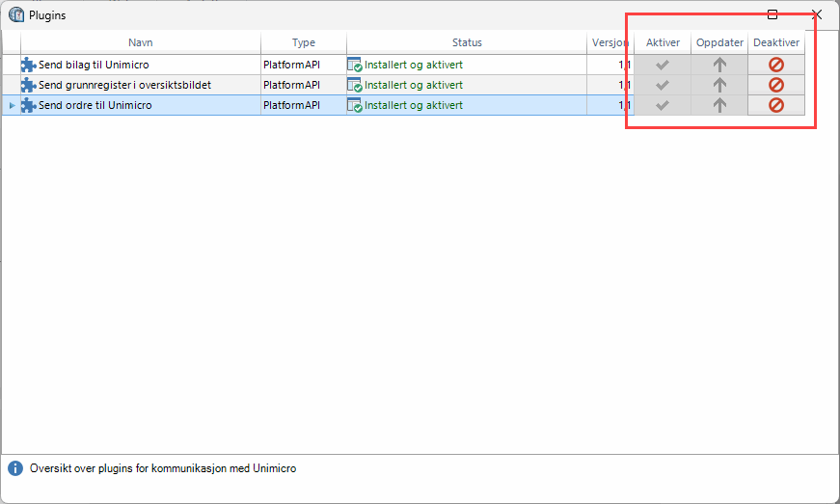
Task: Sort plugins by Type column header
Action: tap(304, 42)
